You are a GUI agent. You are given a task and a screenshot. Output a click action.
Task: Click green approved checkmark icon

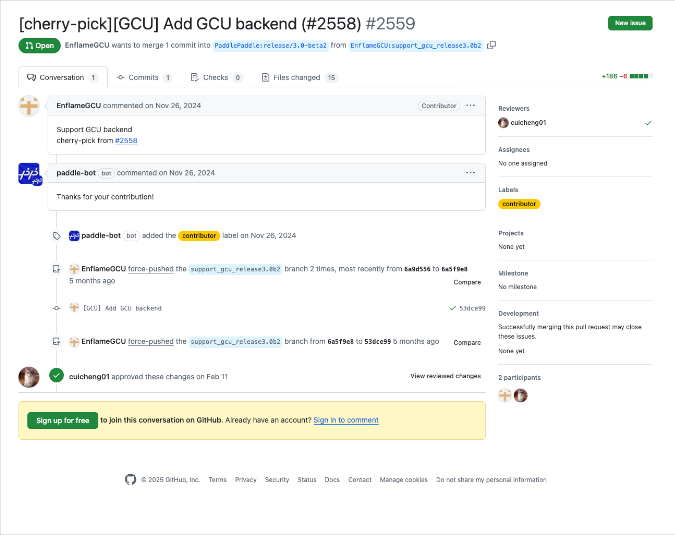56,375
